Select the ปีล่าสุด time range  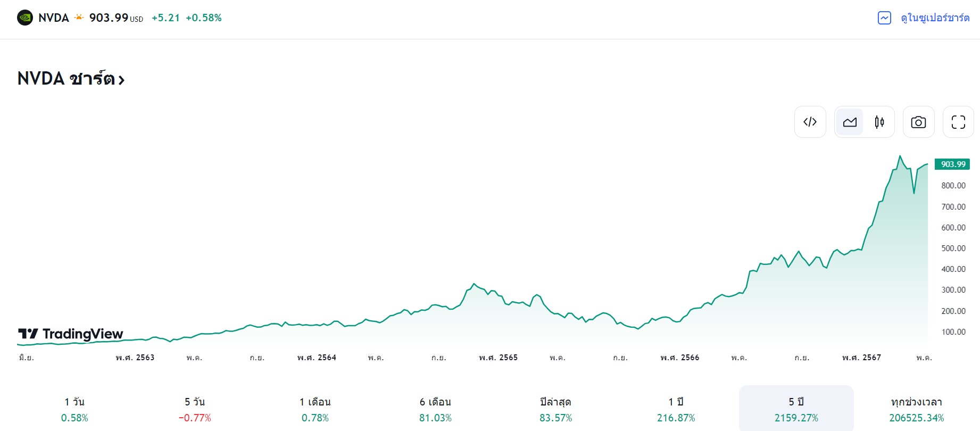coord(555,409)
